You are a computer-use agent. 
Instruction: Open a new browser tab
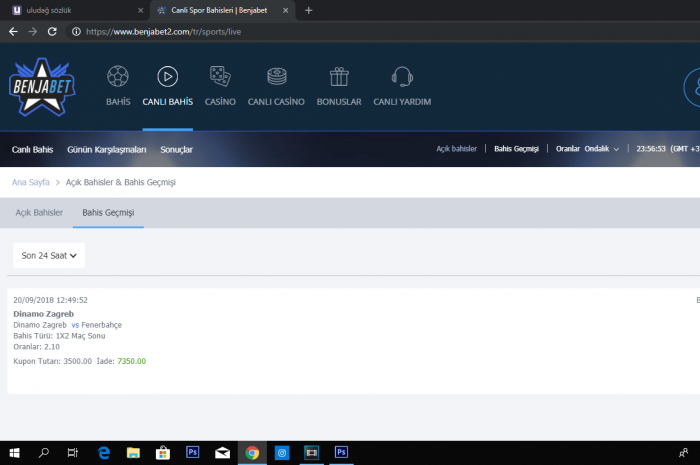[308, 10]
